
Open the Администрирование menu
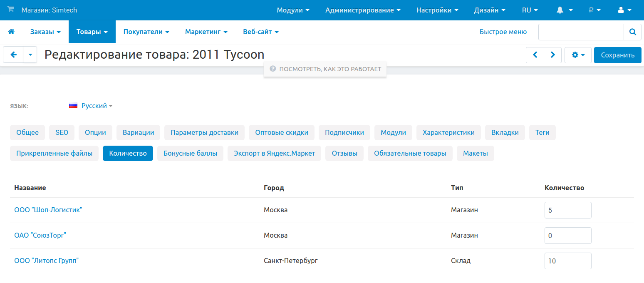coord(363,10)
